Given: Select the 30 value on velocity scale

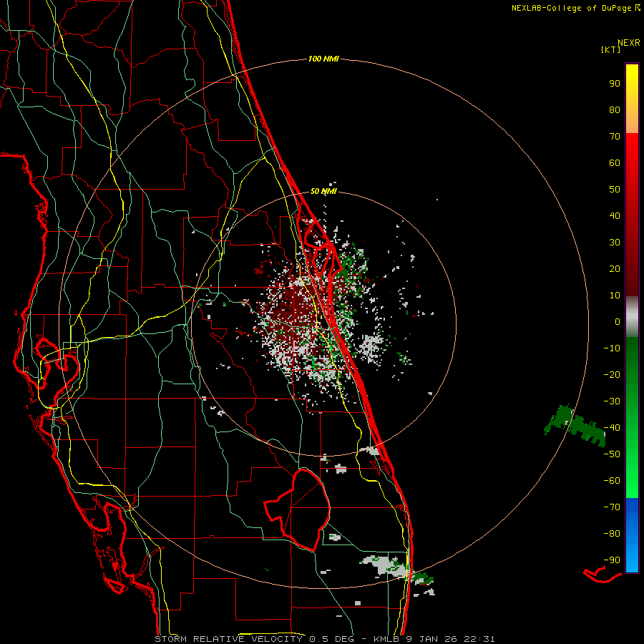Looking at the screenshot, I should (x=615, y=243).
